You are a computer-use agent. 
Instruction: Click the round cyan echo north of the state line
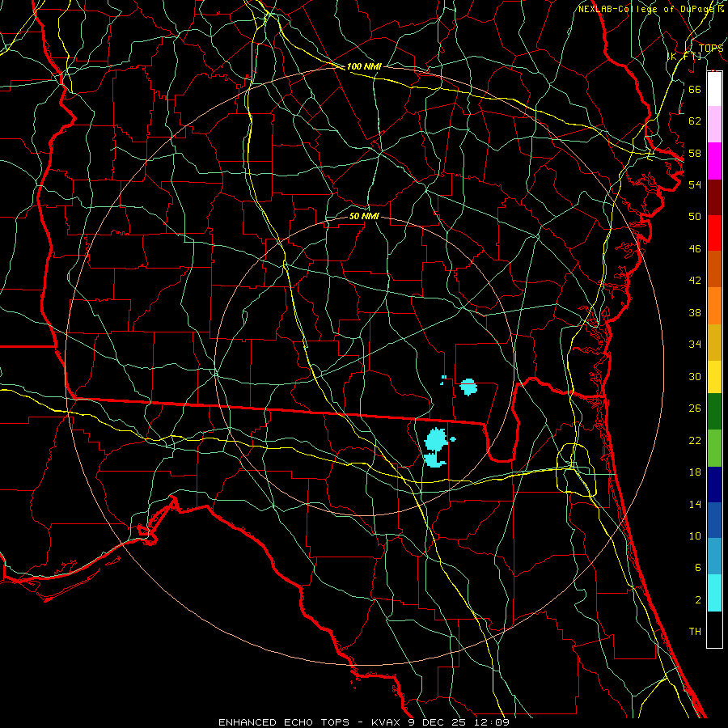pyautogui.click(x=468, y=387)
